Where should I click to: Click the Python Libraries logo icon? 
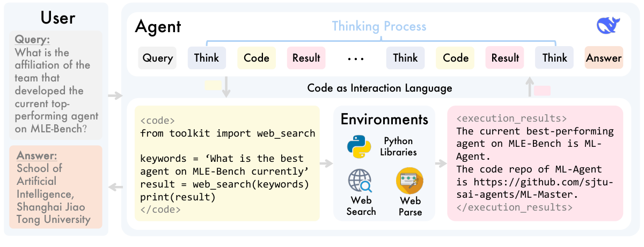tap(359, 146)
